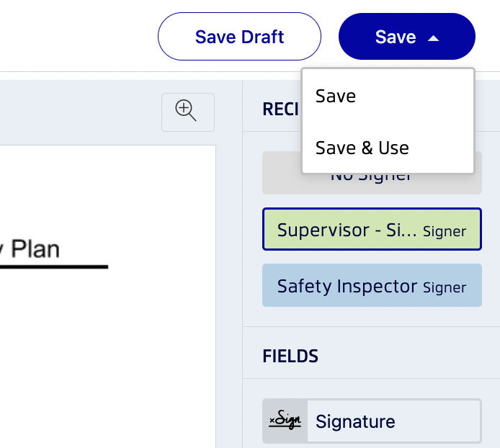Click the Save Draft button

pyautogui.click(x=239, y=37)
